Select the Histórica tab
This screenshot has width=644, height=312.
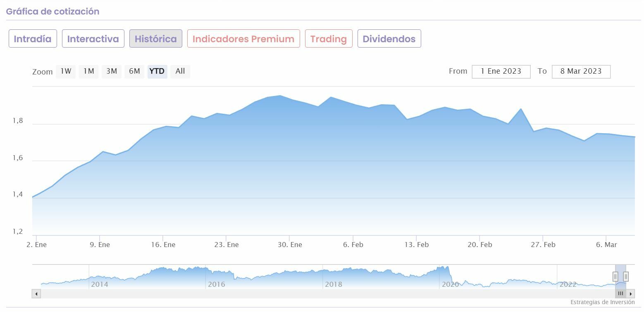click(155, 39)
